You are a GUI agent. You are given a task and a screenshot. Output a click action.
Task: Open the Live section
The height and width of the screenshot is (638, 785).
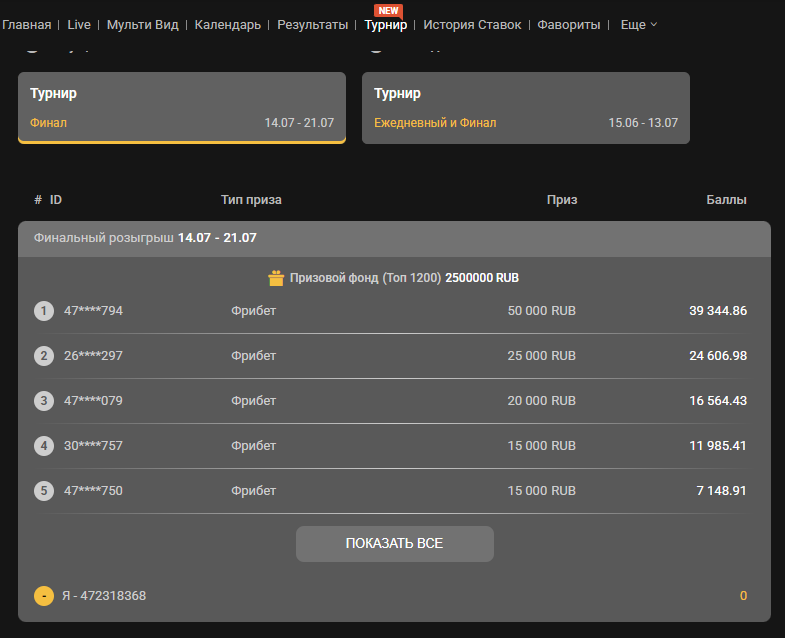[x=79, y=24]
